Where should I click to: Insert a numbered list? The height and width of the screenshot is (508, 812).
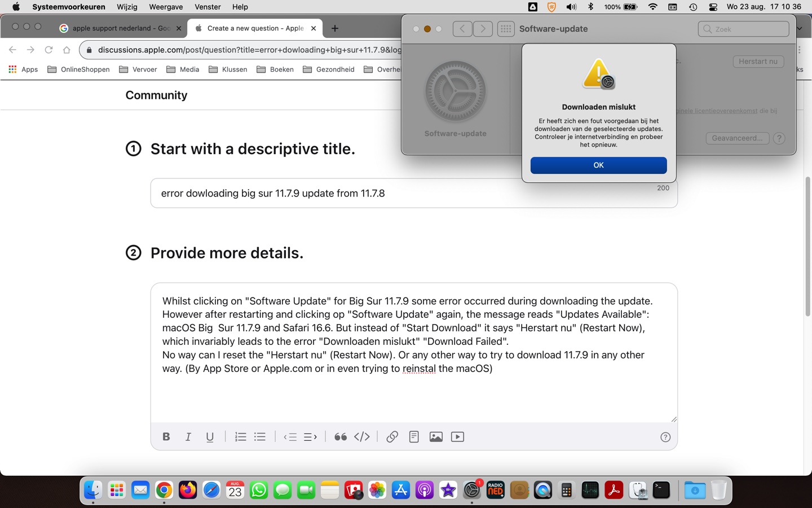pos(240,436)
